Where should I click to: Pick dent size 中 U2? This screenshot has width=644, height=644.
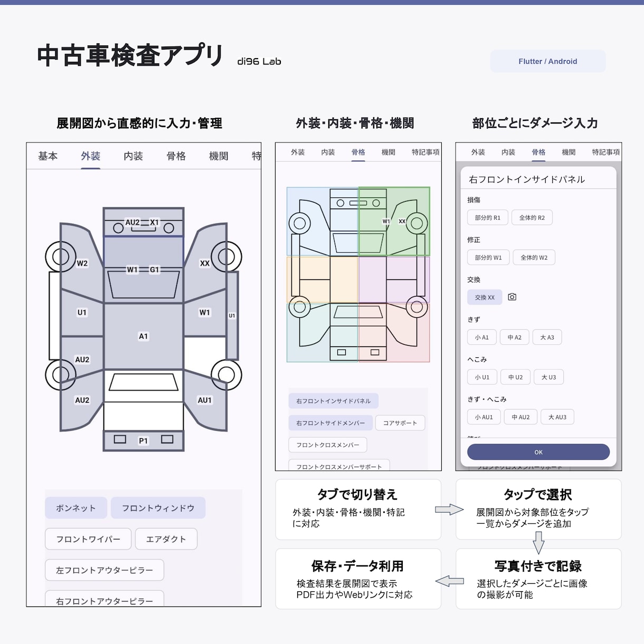coord(516,377)
